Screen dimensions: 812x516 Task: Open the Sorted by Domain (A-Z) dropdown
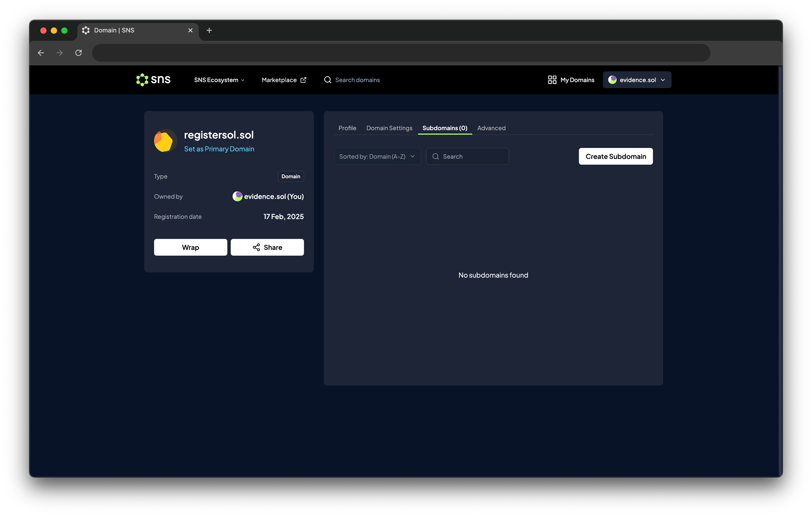pyautogui.click(x=377, y=156)
